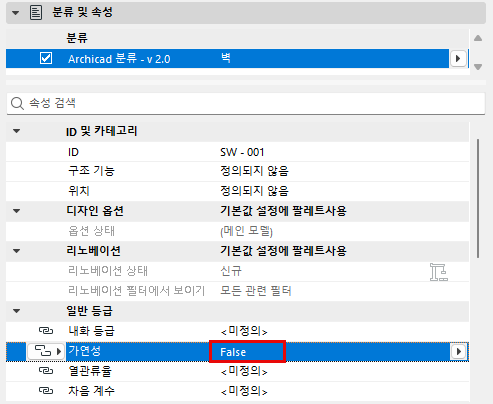Select the 가연성 property label
Viewport: 493px width, 404px height.
(x=85, y=351)
